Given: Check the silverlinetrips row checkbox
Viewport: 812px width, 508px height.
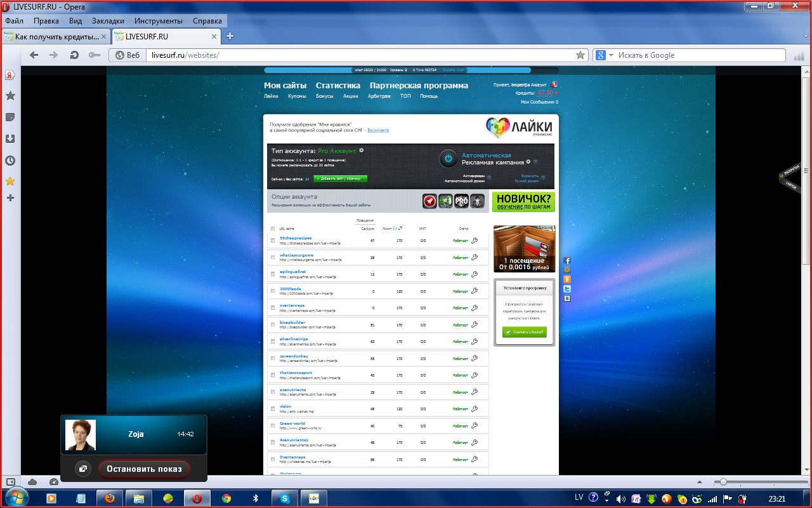Looking at the screenshot, I should 273,342.
